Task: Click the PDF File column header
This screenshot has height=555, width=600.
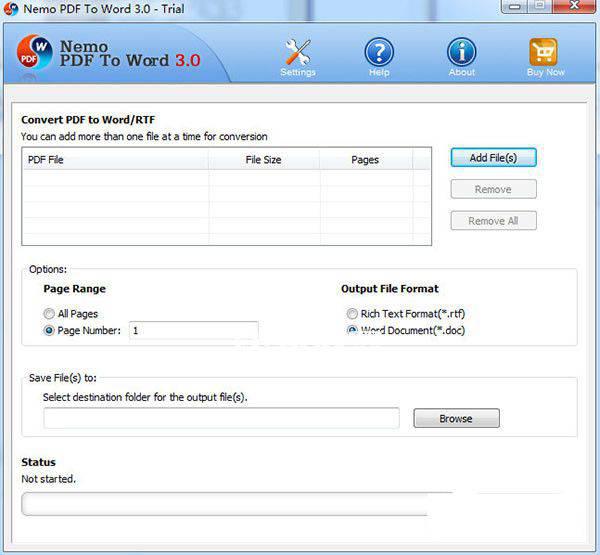Action: tap(116, 160)
